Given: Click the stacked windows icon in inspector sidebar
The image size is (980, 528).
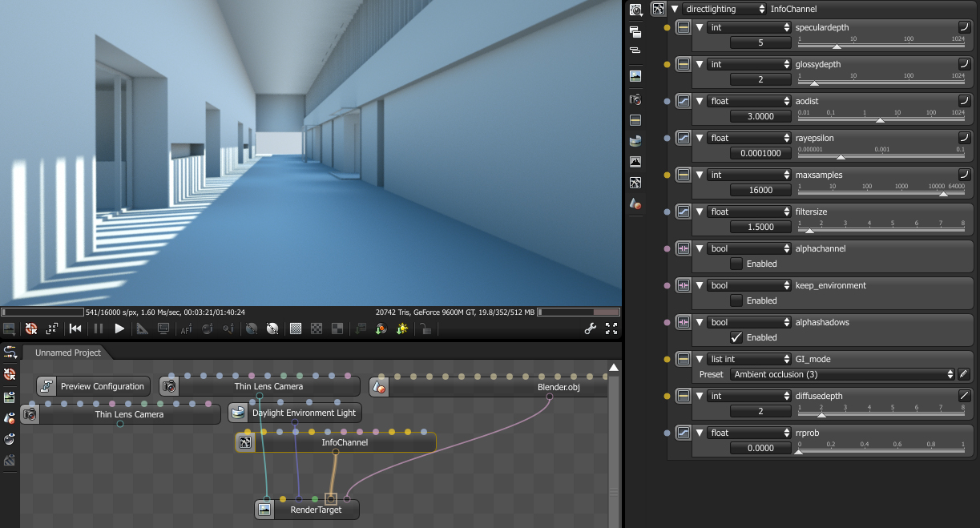Looking at the screenshot, I should click(635, 32).
